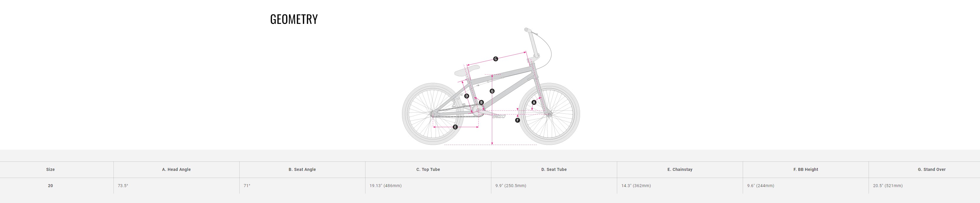Select the G. Stand Over column header
Image resolution: width=980 pixels, height=203 pixels.
coord(932,169)
